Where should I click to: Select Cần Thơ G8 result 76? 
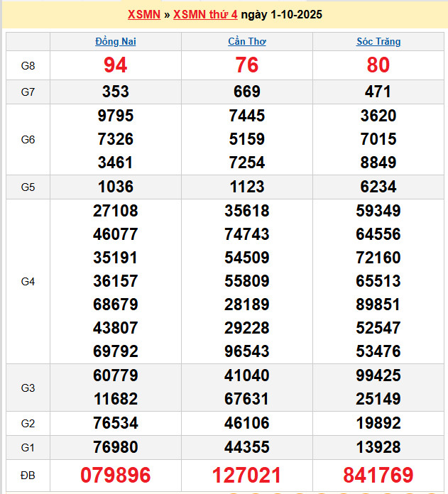pyautogui.click(x=247, y=65)
